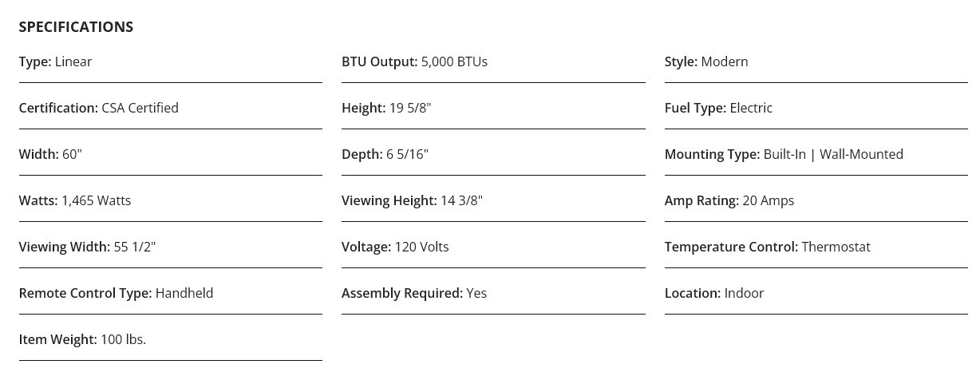Click the Voltage: 120 Volts specification
Screen dimensions: 980x380
(395, 247)
